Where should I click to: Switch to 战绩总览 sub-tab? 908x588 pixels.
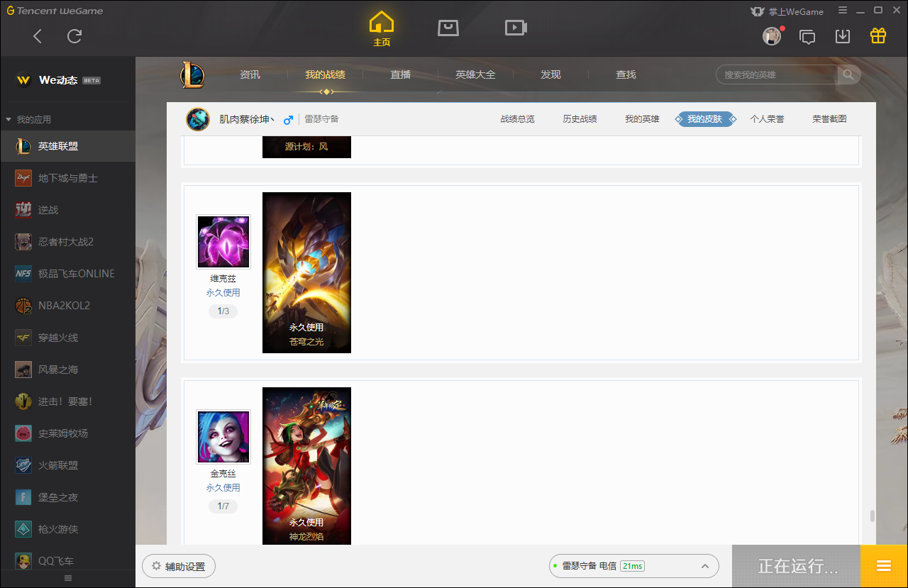(517, 119)
